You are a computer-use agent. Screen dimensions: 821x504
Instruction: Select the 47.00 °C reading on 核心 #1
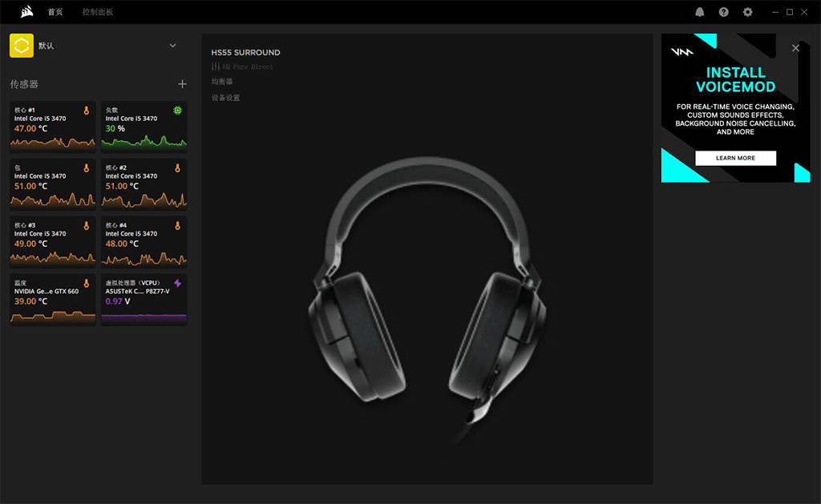click(x=31, y=129)
